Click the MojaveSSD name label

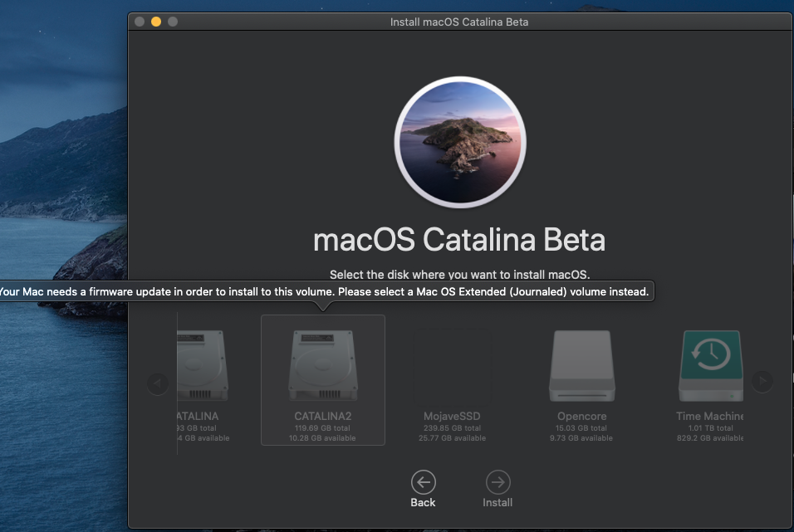452,416
